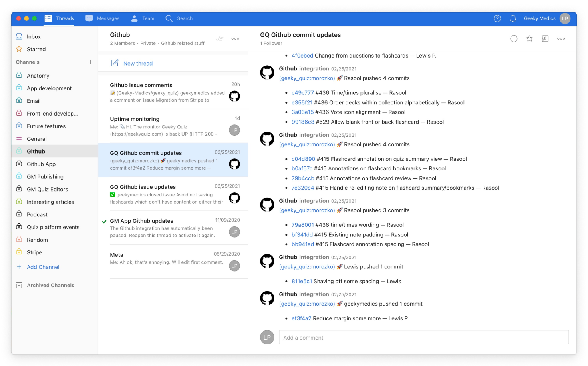
Task: Click the plus icon beside Add Channel
Action: coord(19,267)
